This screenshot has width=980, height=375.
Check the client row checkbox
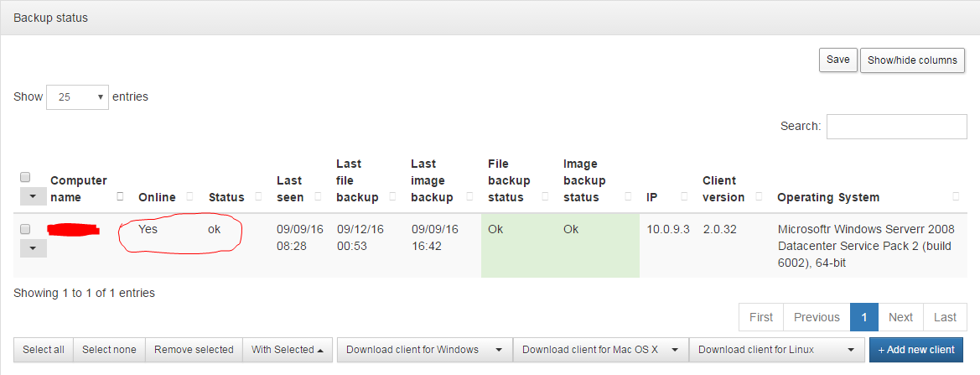click(26, 229)
